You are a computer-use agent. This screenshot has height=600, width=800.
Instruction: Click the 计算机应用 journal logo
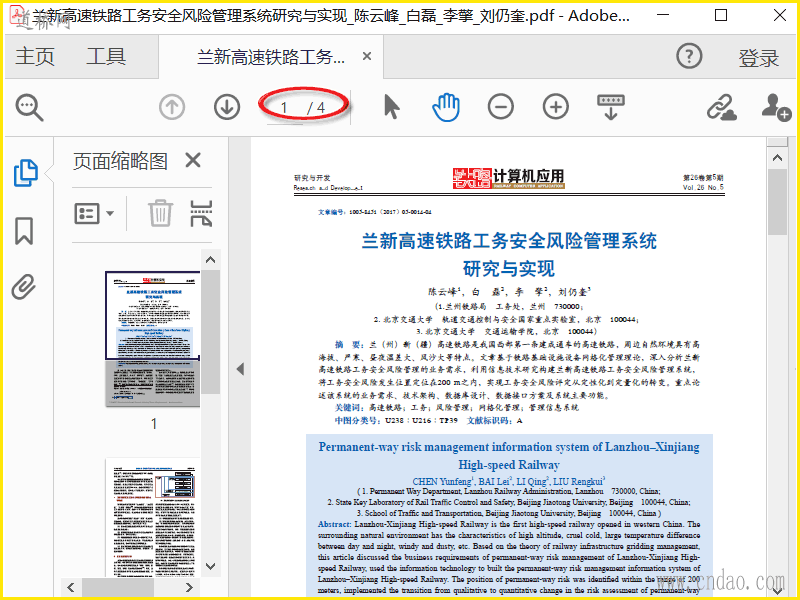[509, 178]
